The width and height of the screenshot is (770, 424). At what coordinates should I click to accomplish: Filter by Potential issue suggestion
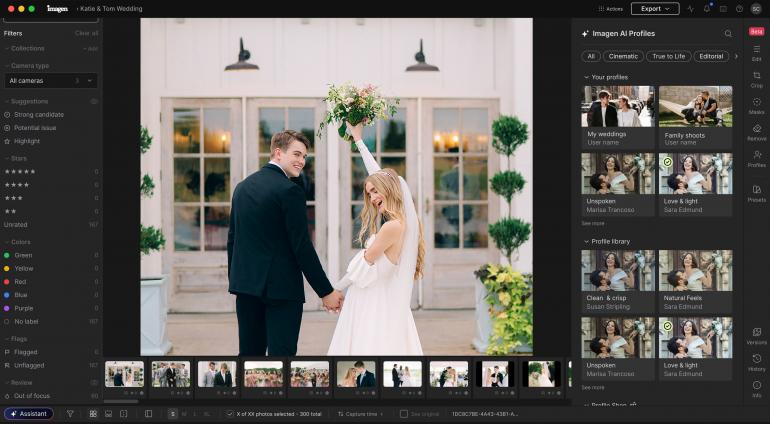pyautogui.click(x=30, y=128)
